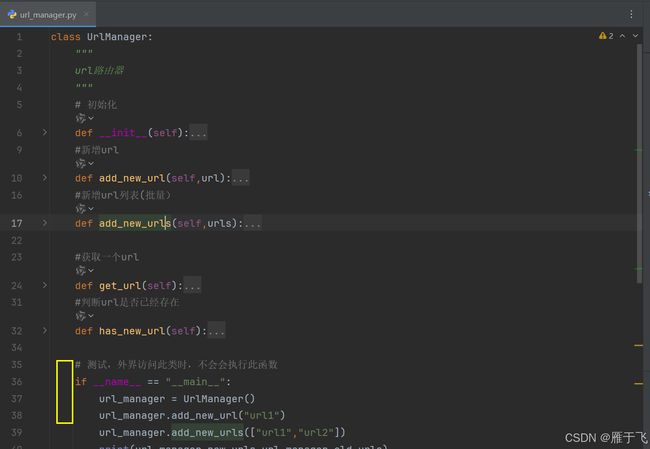Image resolution: width=650 pixels, height=449 pixels.
Task: Click the vertical editor scrollbar thumb
Action: (639, 164)
